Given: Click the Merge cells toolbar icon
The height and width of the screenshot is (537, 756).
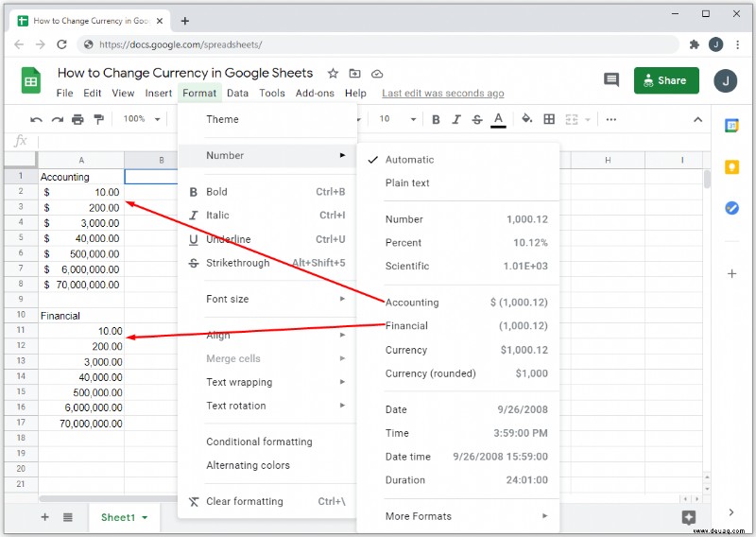Looking at the screenshot, I should (572, 119).
